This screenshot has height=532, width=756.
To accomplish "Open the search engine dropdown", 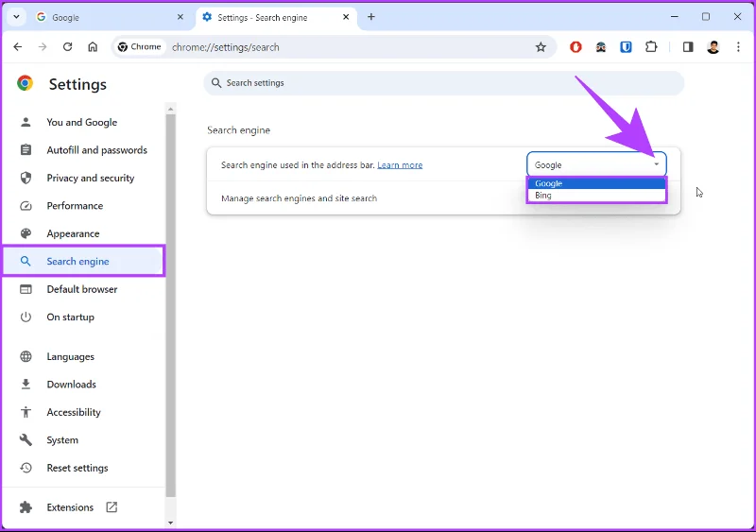I will click(596, 164).
